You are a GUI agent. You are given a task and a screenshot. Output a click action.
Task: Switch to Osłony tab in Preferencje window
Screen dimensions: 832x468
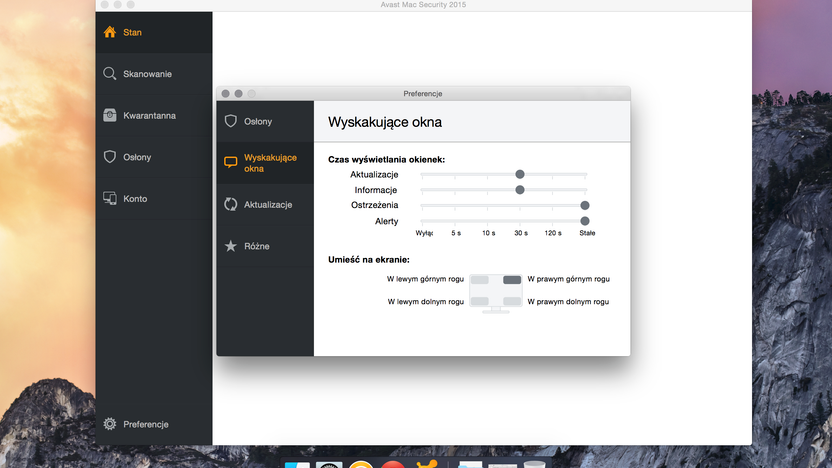(265, 122)
